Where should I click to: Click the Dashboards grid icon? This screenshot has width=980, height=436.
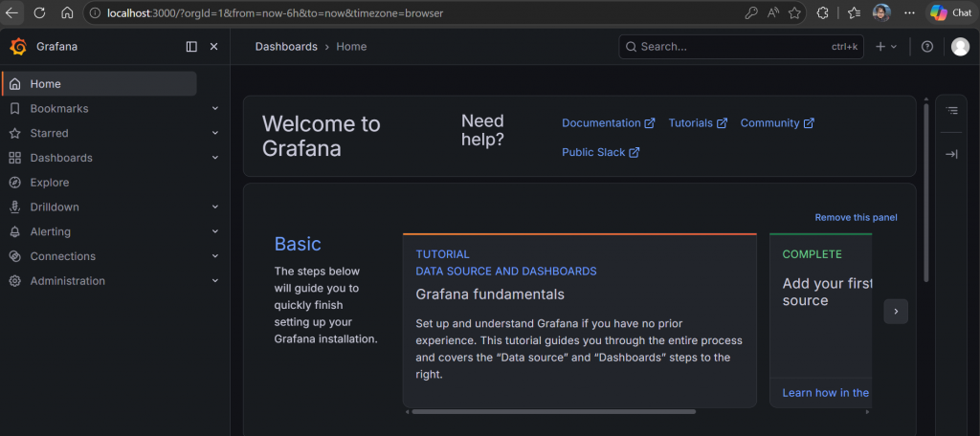point(15,158)
